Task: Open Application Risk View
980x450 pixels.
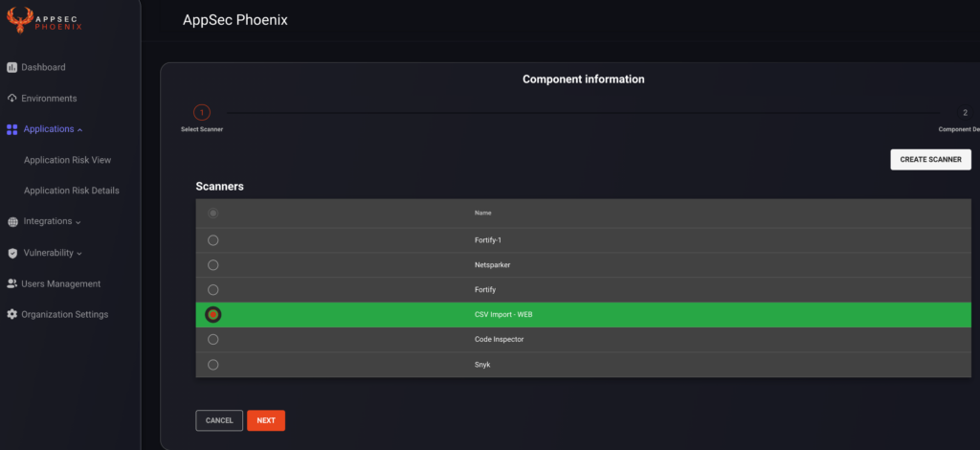Action: (68, 160)
